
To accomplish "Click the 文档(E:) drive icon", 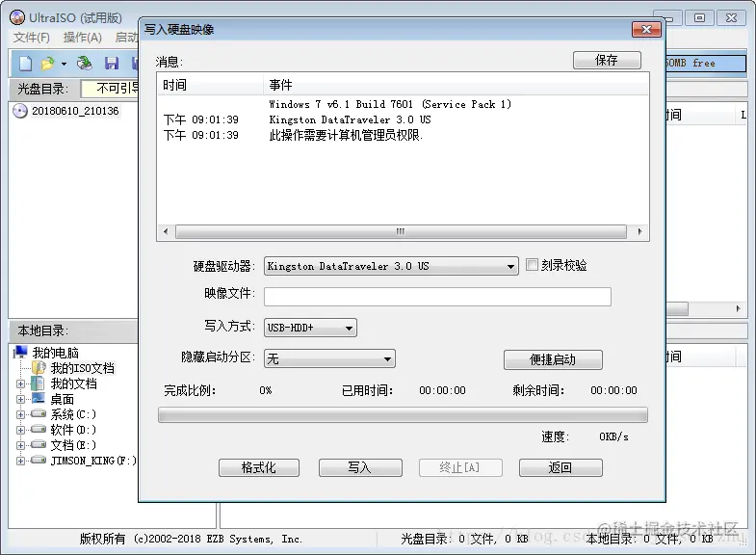I will click(39, 444).
